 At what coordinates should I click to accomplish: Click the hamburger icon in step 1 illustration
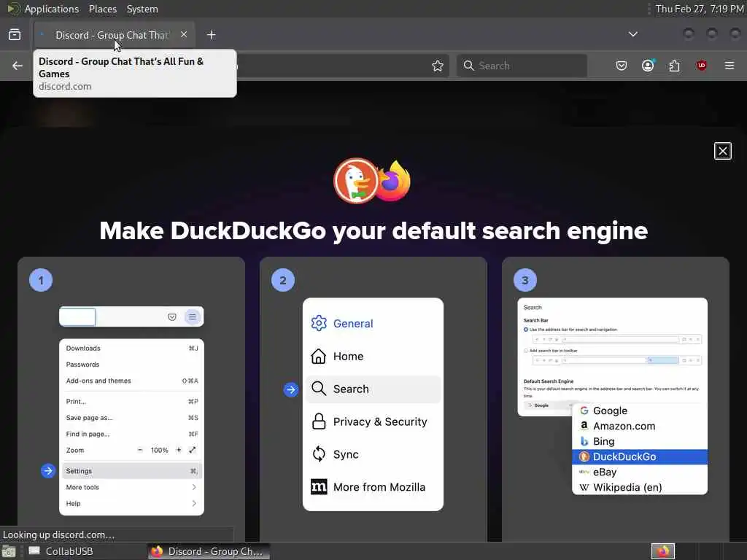193,316
